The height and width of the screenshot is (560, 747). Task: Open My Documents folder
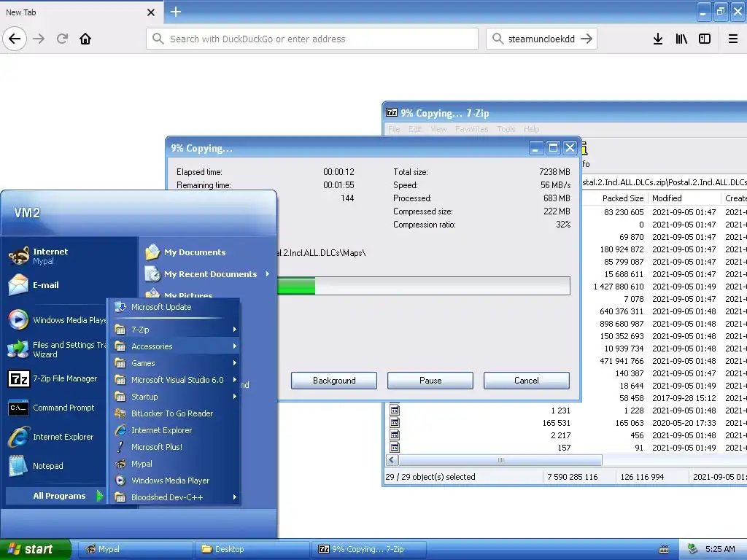[x=207, y=252]
